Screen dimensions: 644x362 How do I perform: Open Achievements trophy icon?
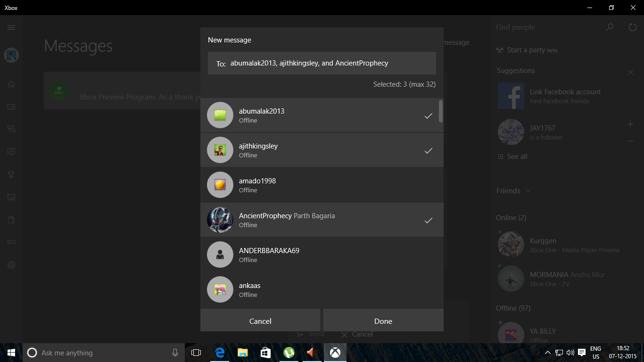[11, 174]
